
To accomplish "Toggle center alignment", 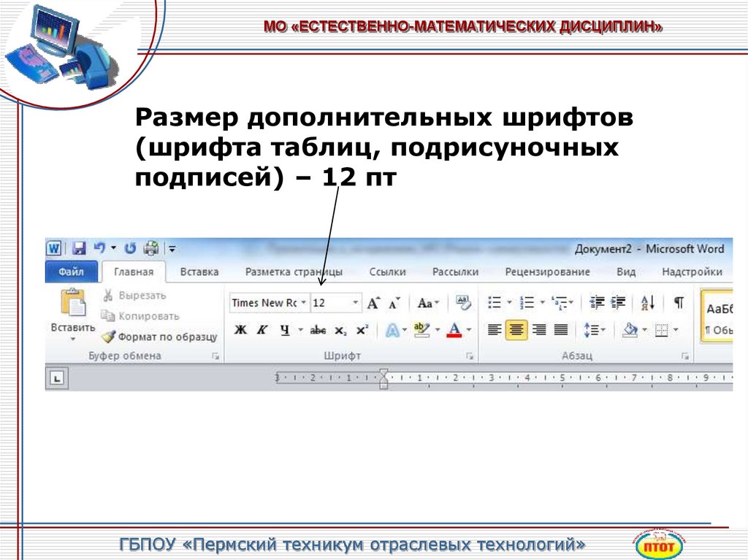I will click(x=516, y=329).
